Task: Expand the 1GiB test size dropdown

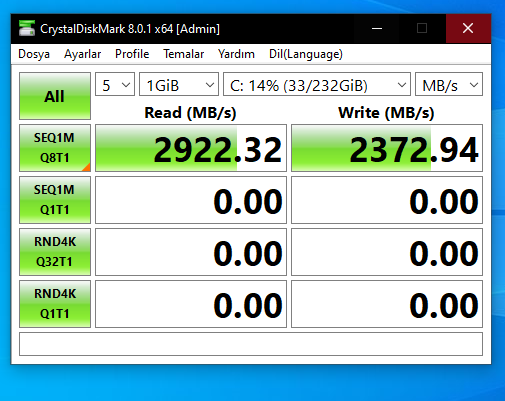Action: pyautogui.click(x=179, y=84)
